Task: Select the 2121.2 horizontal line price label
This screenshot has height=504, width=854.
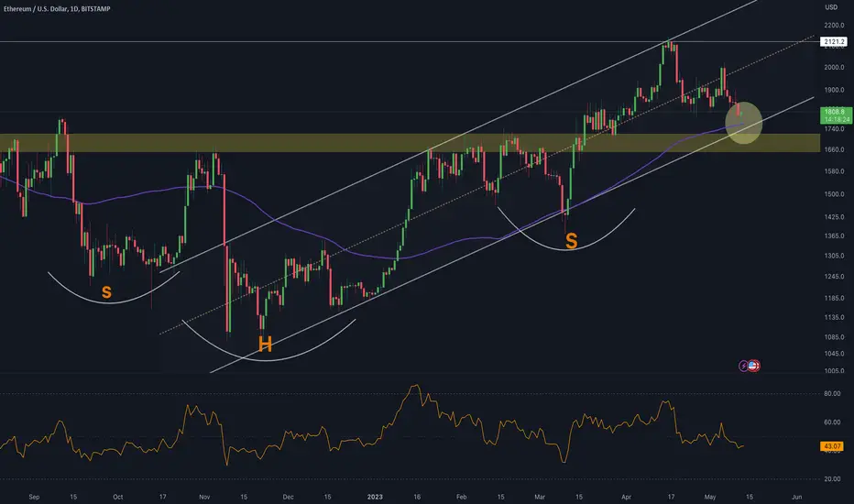Action: click(834, 42)
